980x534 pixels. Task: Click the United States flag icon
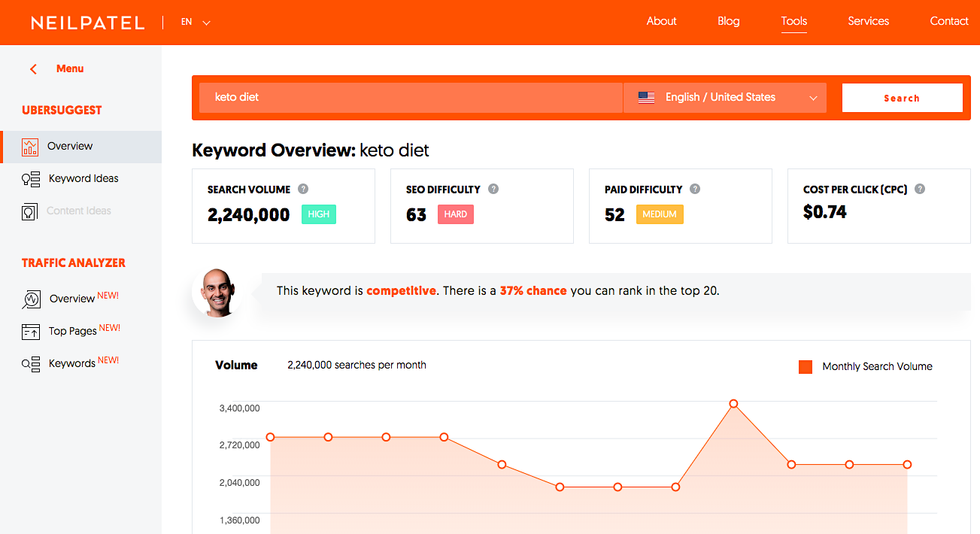[646, 98]
